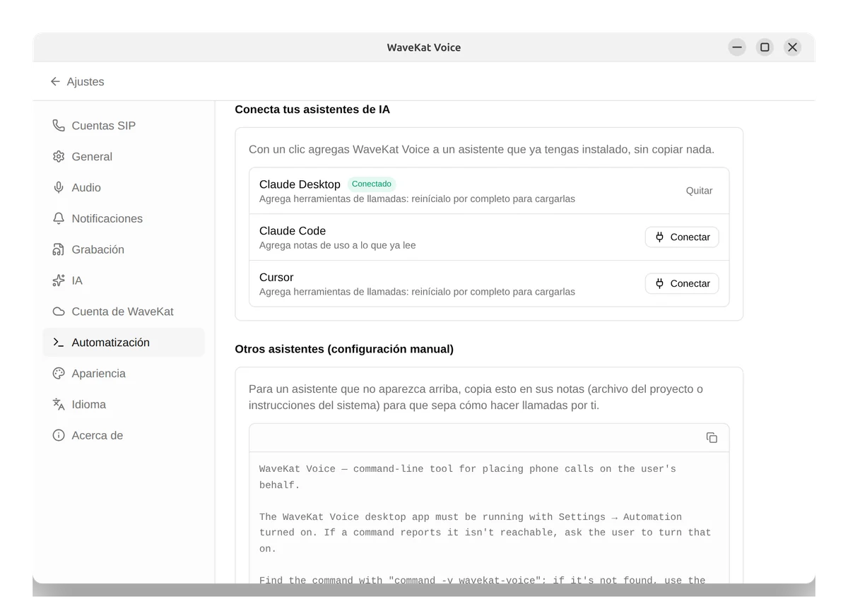Screen dimensions: 848x616
Task: Open the Acerca de section
Action: [x=124, y=436]
